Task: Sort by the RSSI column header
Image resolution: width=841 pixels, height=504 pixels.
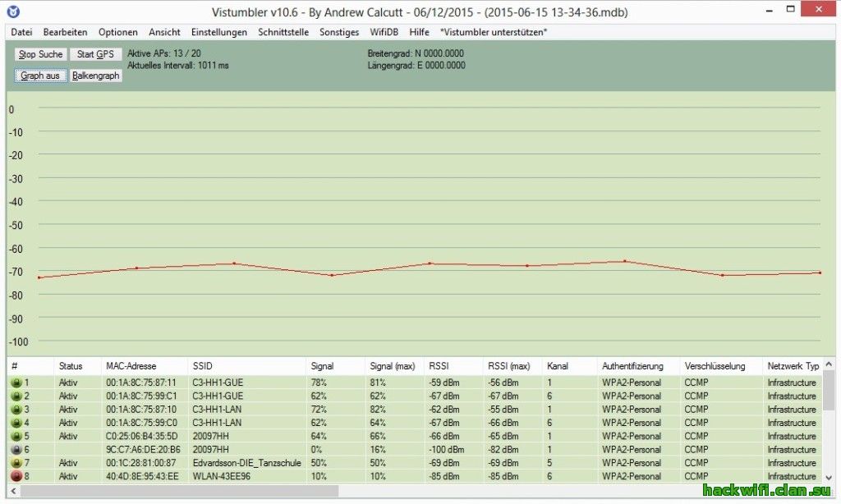Action: 453,366
